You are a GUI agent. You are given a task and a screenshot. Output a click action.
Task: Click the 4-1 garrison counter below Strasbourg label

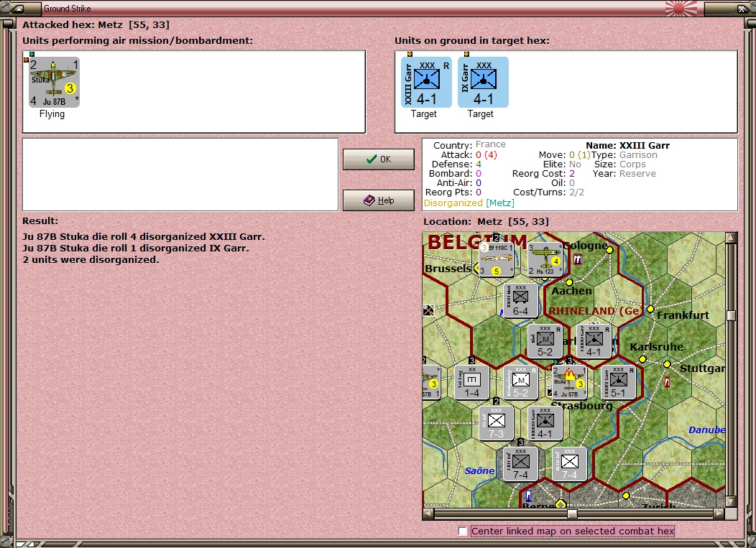[x=545, y=423]
